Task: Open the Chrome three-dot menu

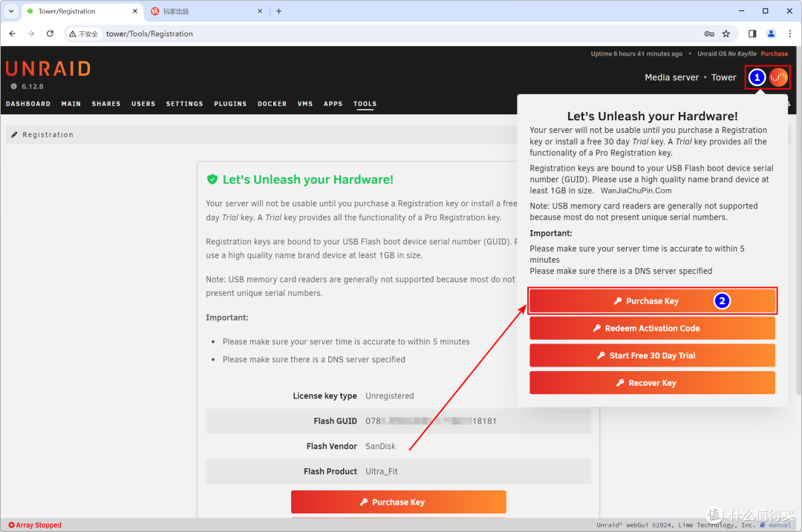Action: coord(789,33)
